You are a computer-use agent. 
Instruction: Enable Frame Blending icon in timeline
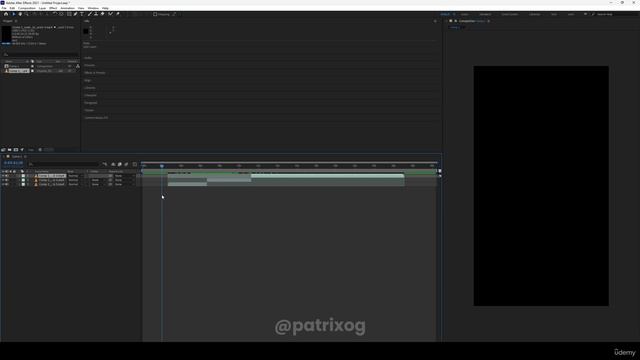tap(120, 164)
